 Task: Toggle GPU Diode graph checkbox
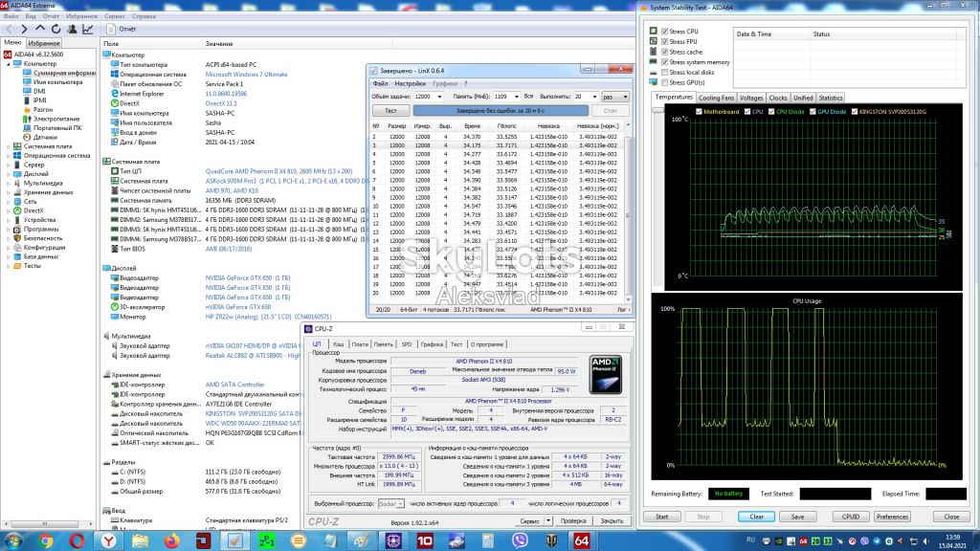[813, 112]
